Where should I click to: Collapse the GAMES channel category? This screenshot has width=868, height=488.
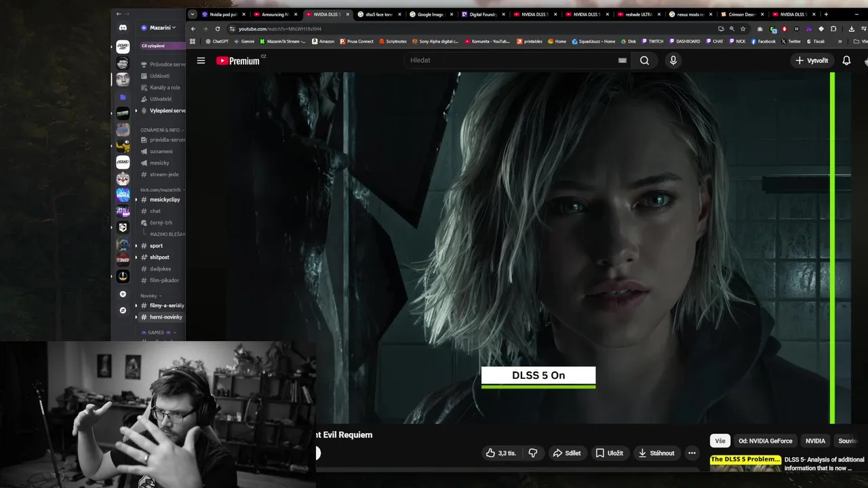coord(158,333)
